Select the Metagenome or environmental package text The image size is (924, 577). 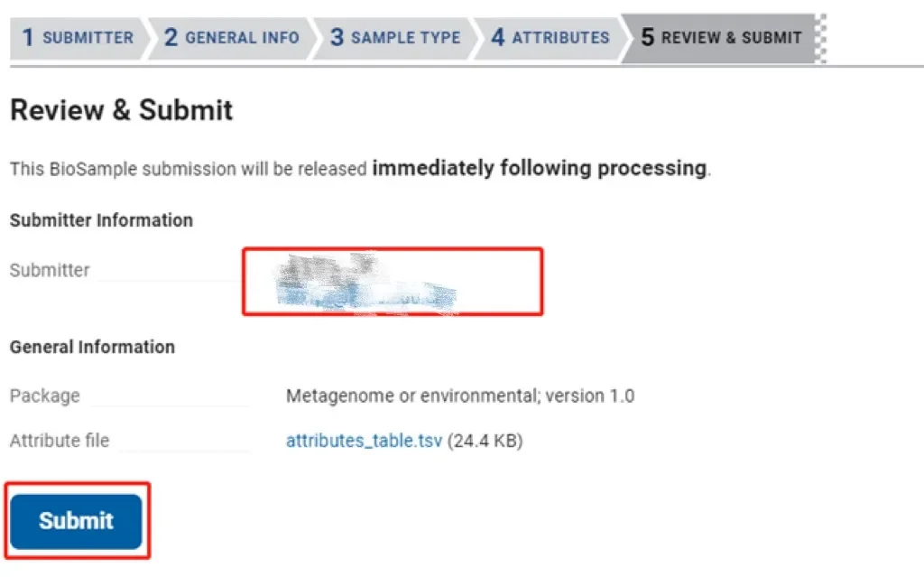[x=459, y=396]
